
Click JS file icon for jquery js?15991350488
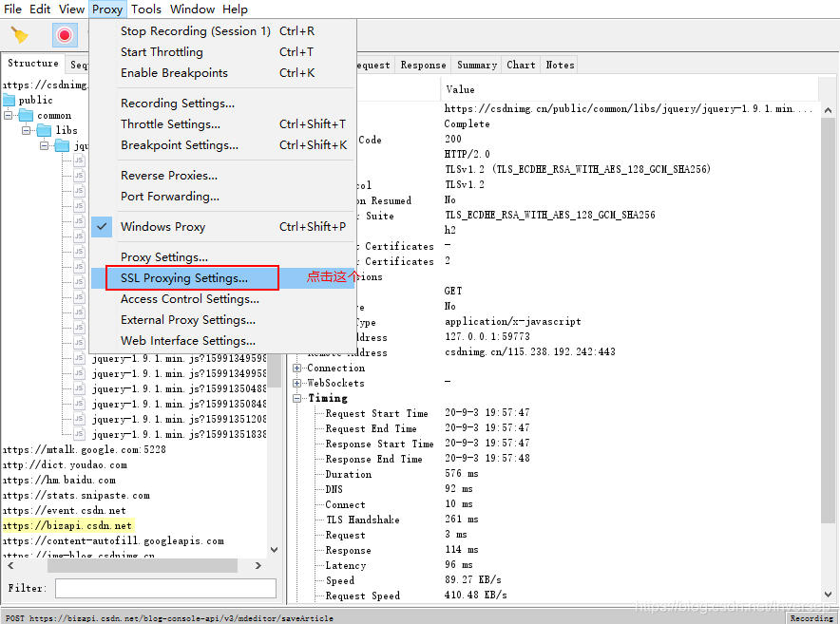pos(79,388)
